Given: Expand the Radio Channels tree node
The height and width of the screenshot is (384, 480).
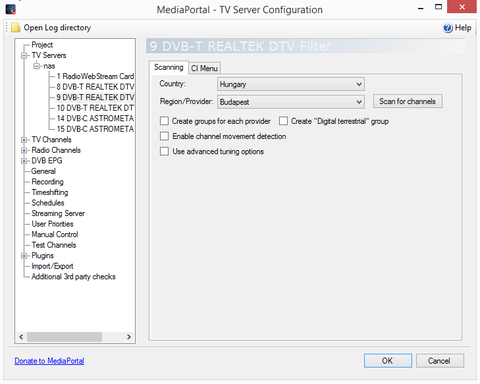Looking at the screenshot, I should click(24, 150).
